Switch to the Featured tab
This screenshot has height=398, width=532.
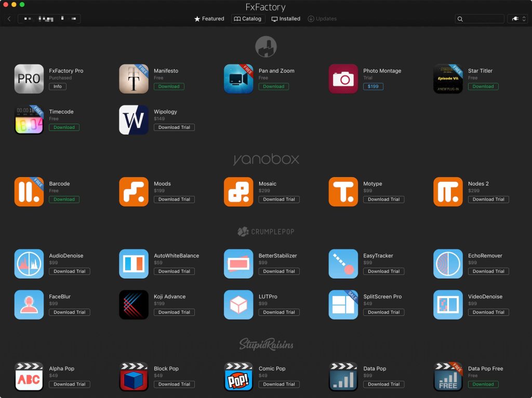tap(209, 18)
